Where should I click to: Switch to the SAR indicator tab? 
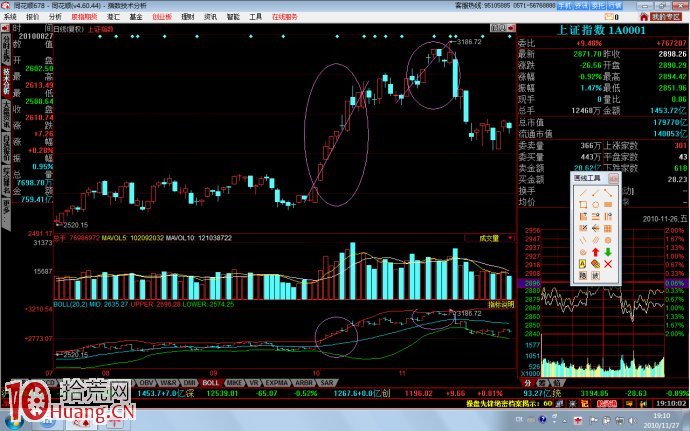pos(327,383)
